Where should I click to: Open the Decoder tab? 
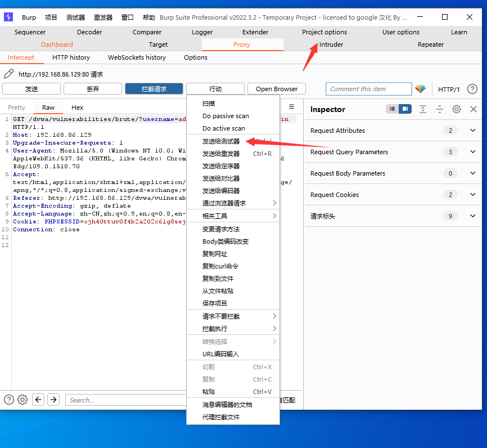(89, 32)
